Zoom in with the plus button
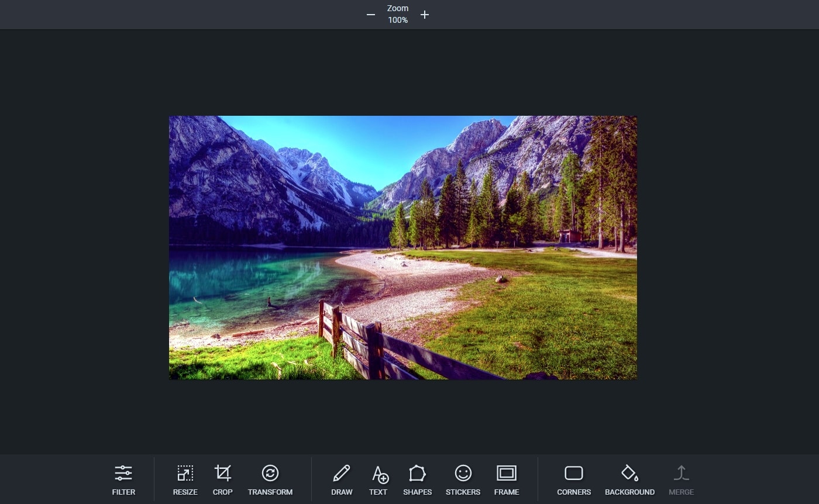This screenshot has height=504, width=819. 425,15
